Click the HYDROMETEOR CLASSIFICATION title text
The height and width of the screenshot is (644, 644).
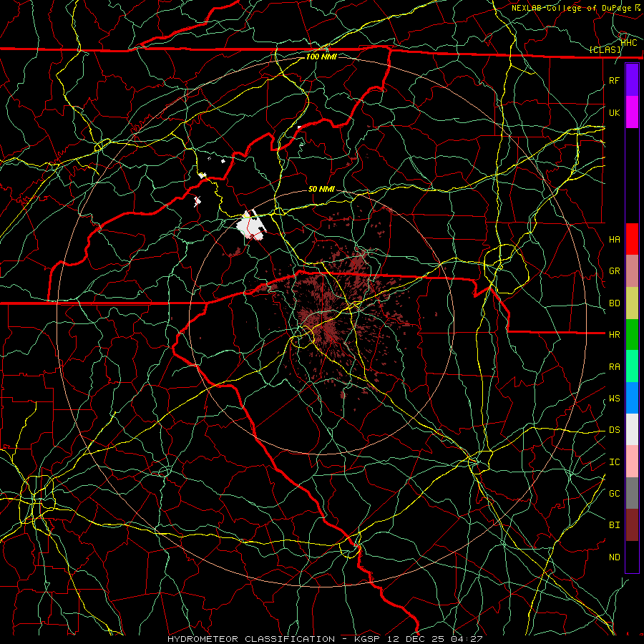coord(251,639)
